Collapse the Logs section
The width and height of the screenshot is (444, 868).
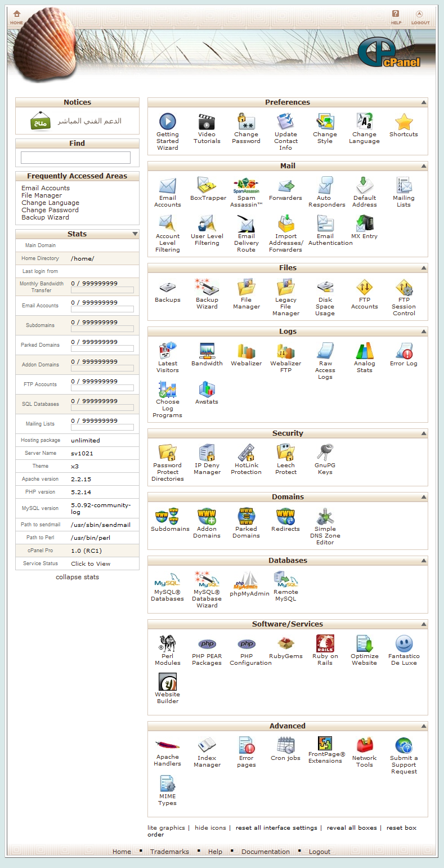423,332
